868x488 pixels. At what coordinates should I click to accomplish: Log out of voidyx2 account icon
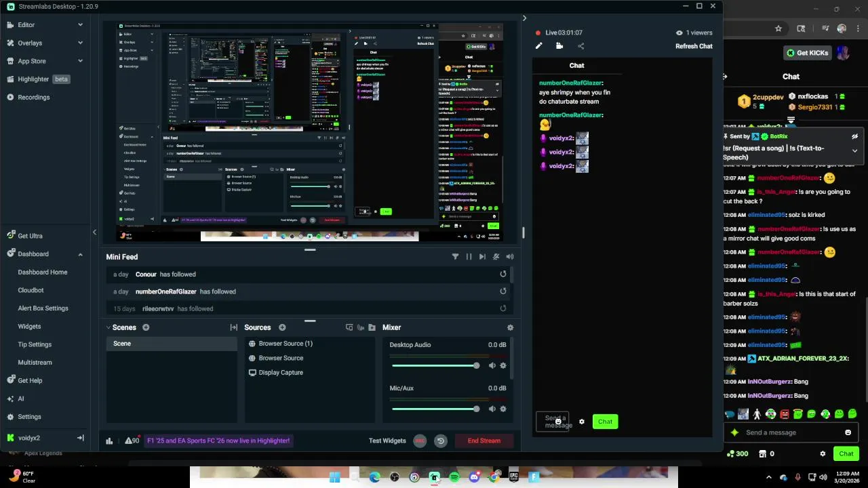point(80,438)
